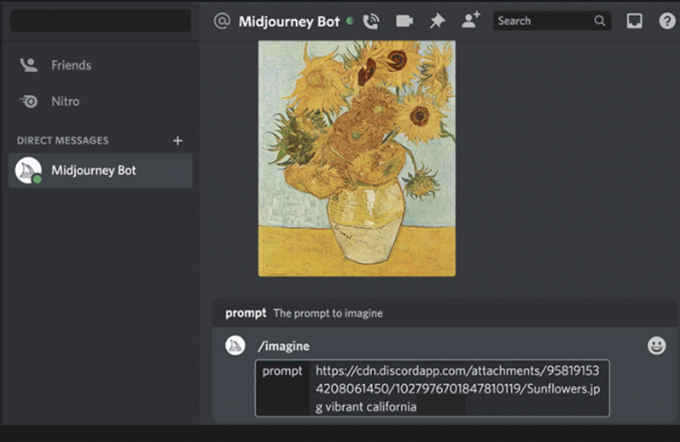Click the Midjourney avatar beside /imagine

[235, 346]
